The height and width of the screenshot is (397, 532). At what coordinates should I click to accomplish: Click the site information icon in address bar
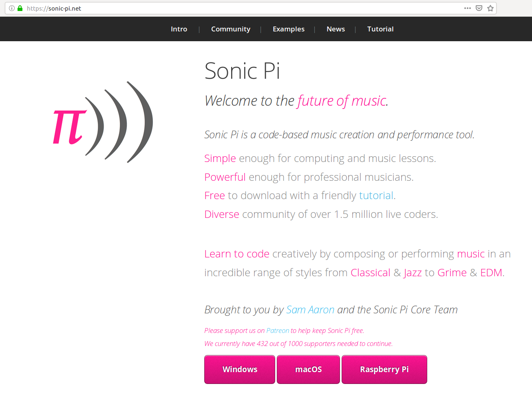point(12,8)
